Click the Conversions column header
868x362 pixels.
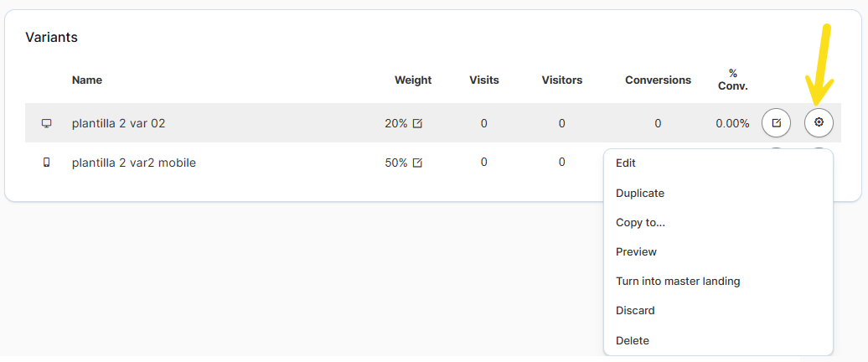[658, 80]
